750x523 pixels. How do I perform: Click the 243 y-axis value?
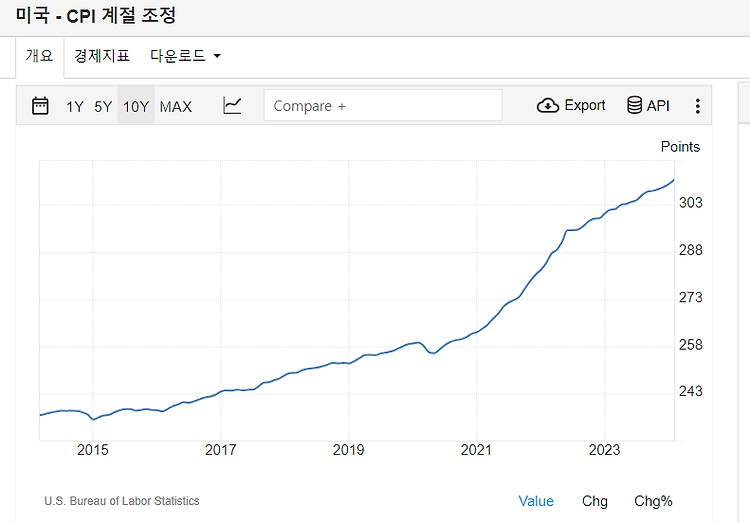coord(691,391)
